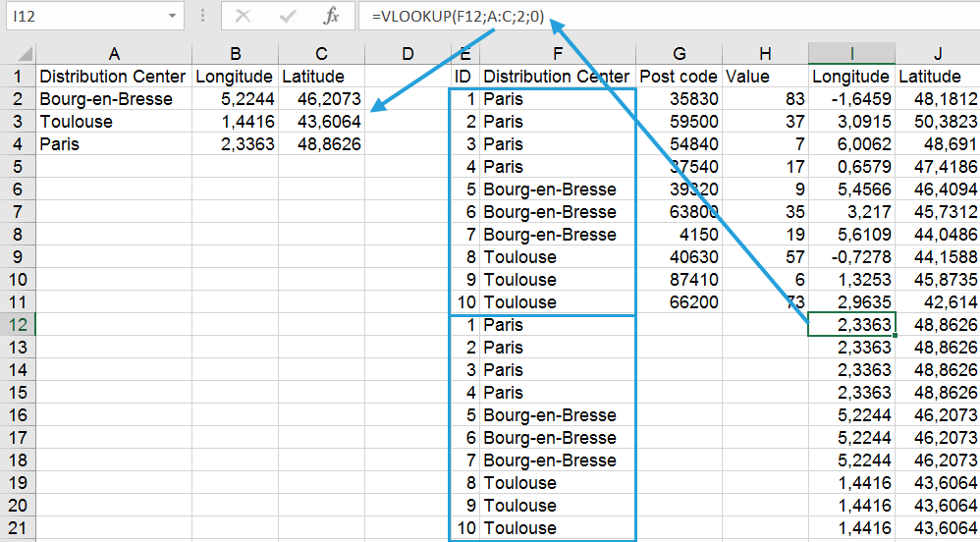Screen dimensions: 980x542
Task: Click the 'Value' header cell
Action: click(x=765, y=77)
